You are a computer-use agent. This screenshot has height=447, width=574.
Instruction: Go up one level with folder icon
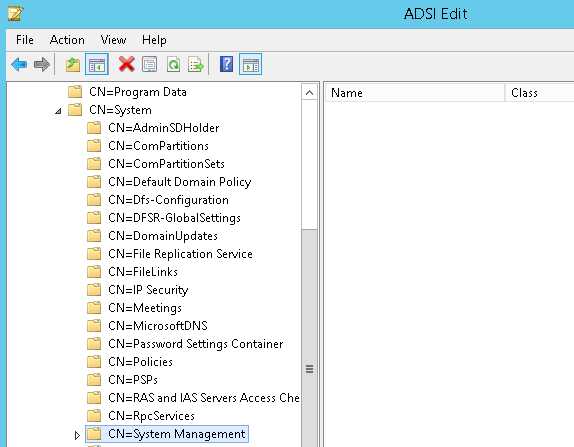[x=72, y=65]
